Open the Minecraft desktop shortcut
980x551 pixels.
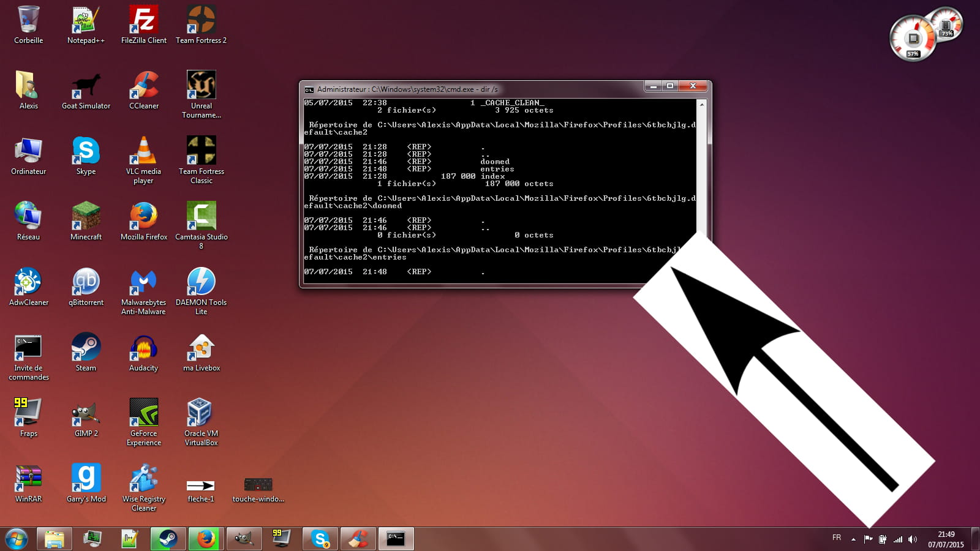coord(86,217)
